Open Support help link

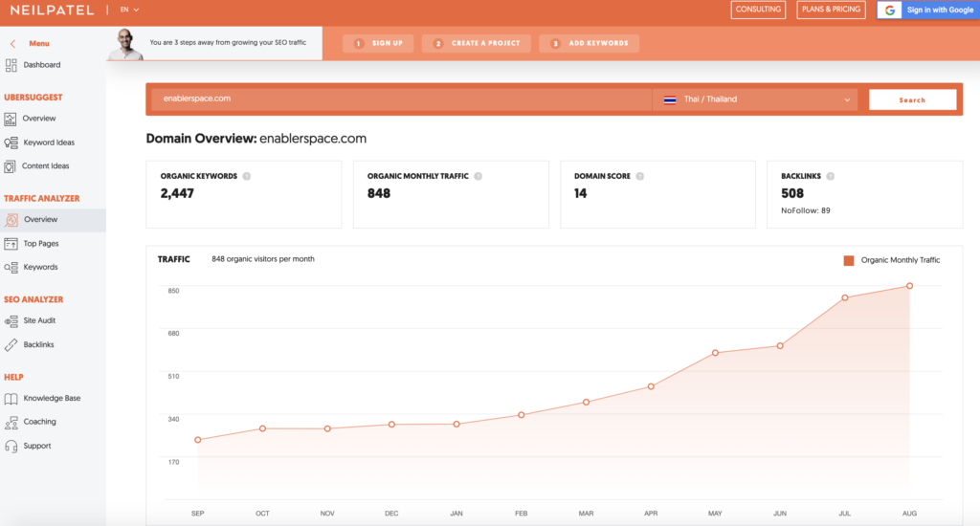point(37,446)
